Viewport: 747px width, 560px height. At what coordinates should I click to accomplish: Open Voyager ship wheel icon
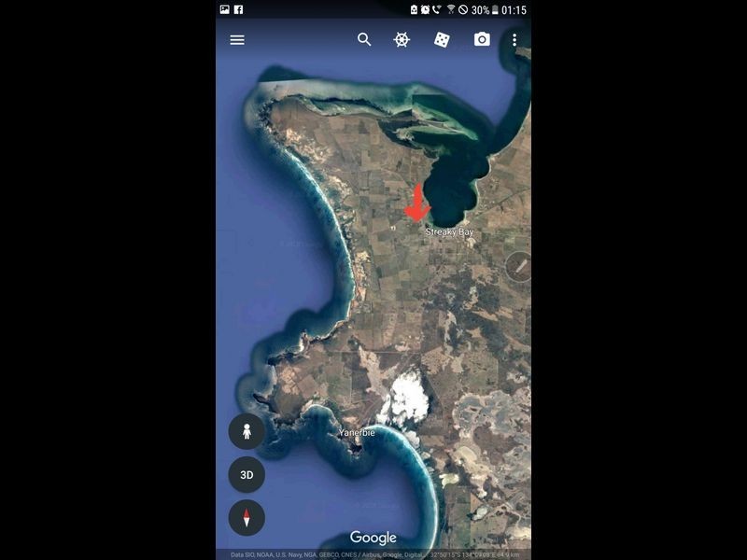402,39
